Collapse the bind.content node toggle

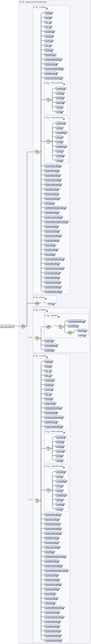pyautogui.click(x=15, y=326)
